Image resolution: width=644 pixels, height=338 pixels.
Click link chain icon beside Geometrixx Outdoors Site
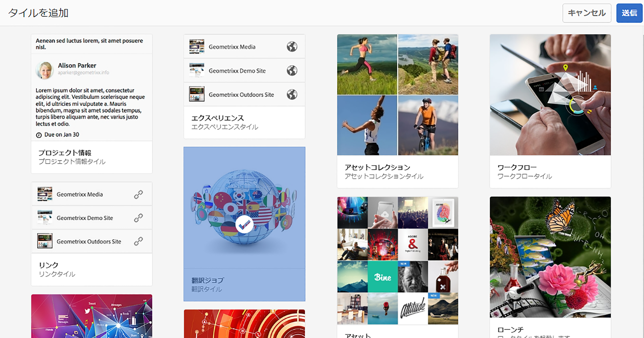point(138,241)
